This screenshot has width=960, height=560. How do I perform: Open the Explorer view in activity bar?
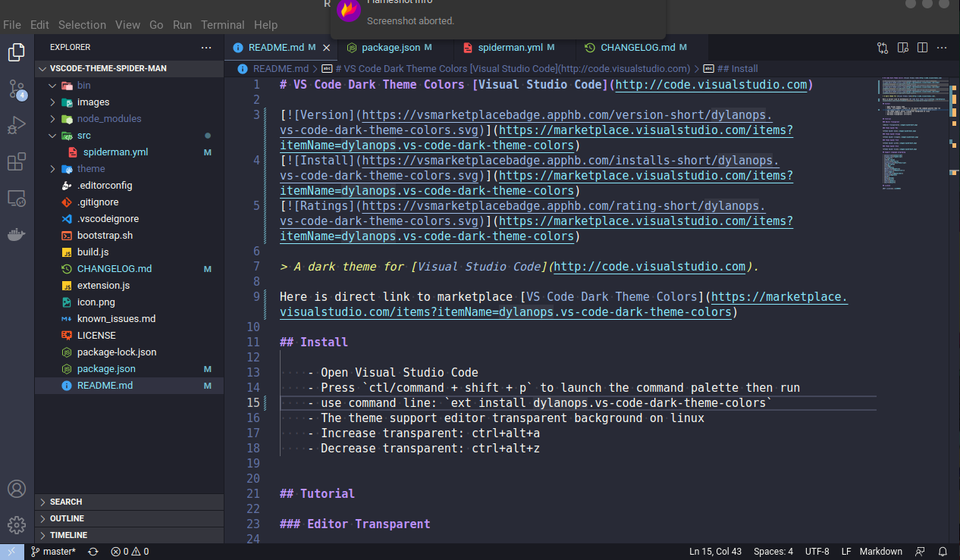[x=17, y=52]
